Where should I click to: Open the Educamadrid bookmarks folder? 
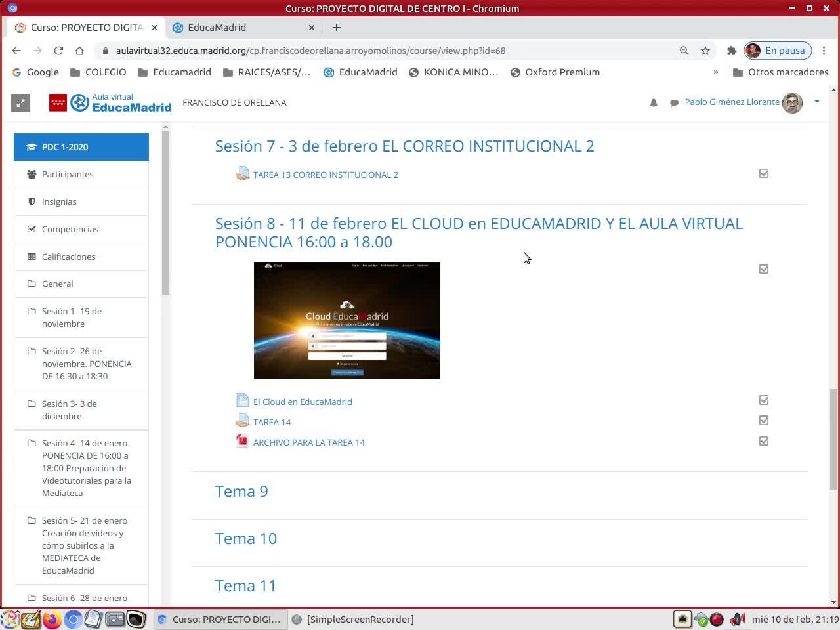point(174,72)
